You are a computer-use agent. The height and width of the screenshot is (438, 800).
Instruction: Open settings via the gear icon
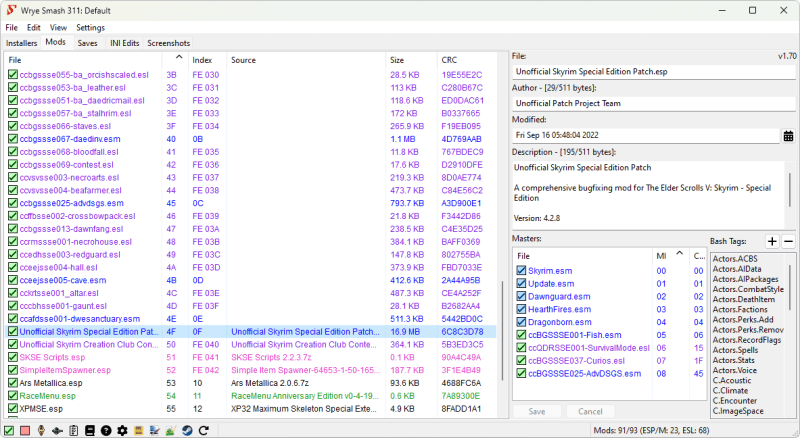coord(122,430)
